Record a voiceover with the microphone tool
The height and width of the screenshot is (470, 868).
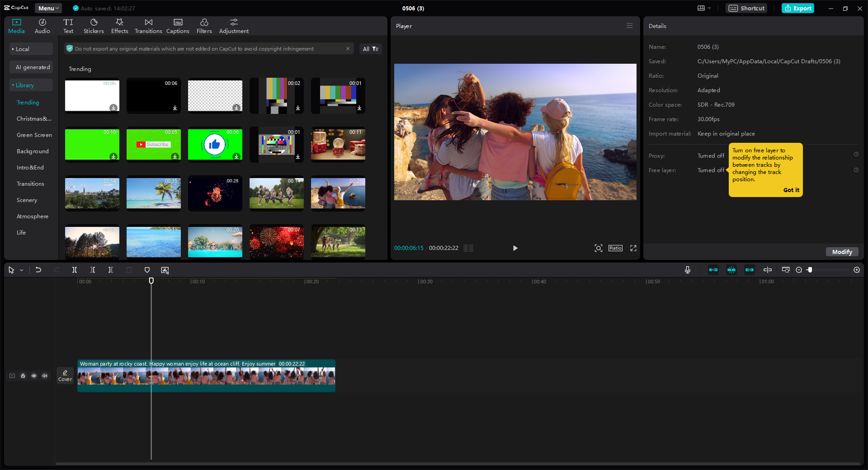(687, 270)
